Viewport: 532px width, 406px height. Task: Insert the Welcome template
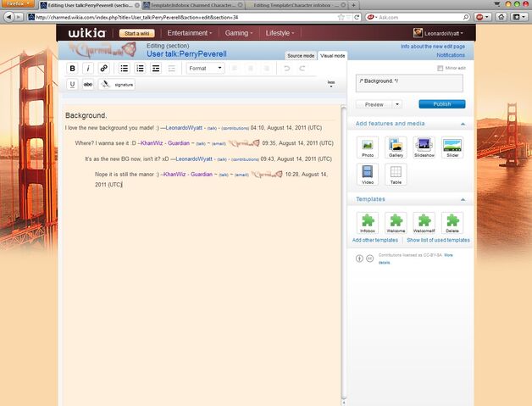click(x=396, y=223)
